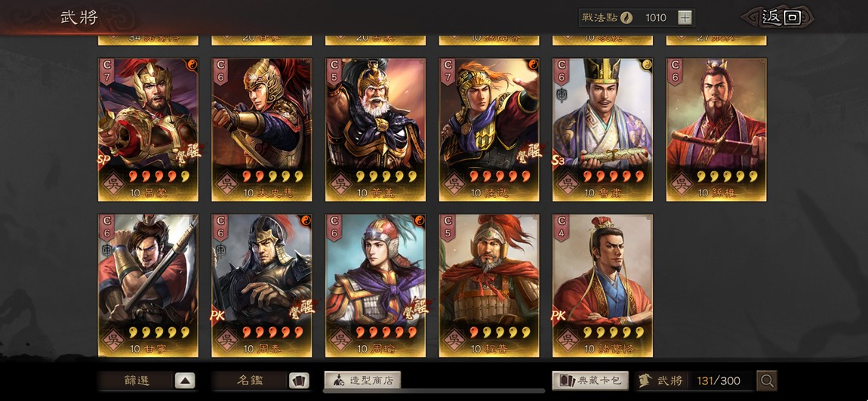Expand the 篩選 filter arrow
The height and width of the screenshot is (401, 868).
[x=185, y=381]
